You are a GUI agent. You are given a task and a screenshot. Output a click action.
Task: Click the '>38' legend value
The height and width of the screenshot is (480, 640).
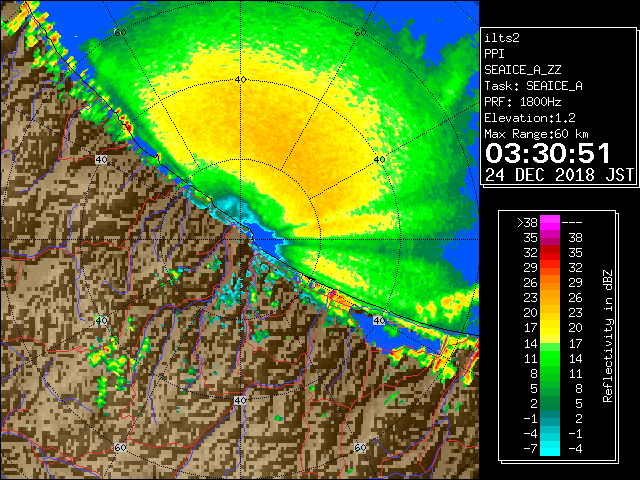coord(527,222)
